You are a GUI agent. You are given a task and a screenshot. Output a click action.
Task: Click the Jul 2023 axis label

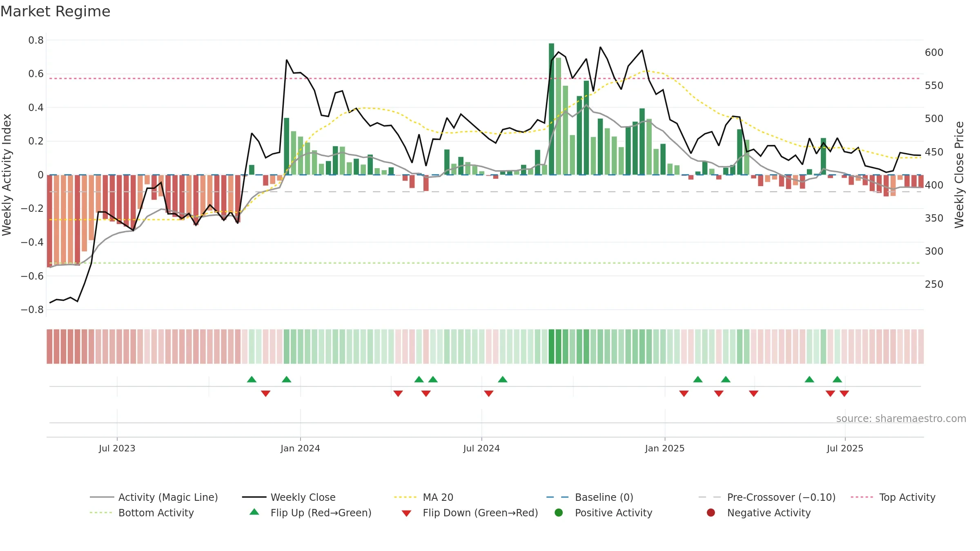pos(117,448)
